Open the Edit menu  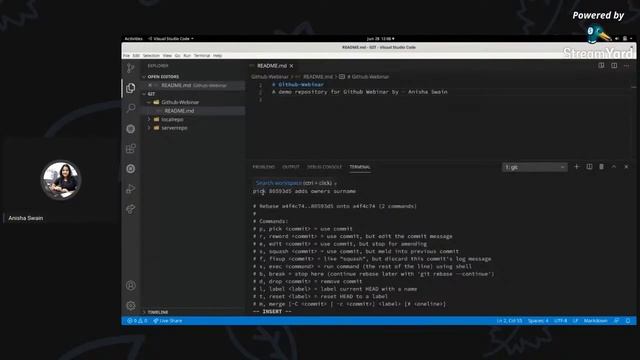136,56
